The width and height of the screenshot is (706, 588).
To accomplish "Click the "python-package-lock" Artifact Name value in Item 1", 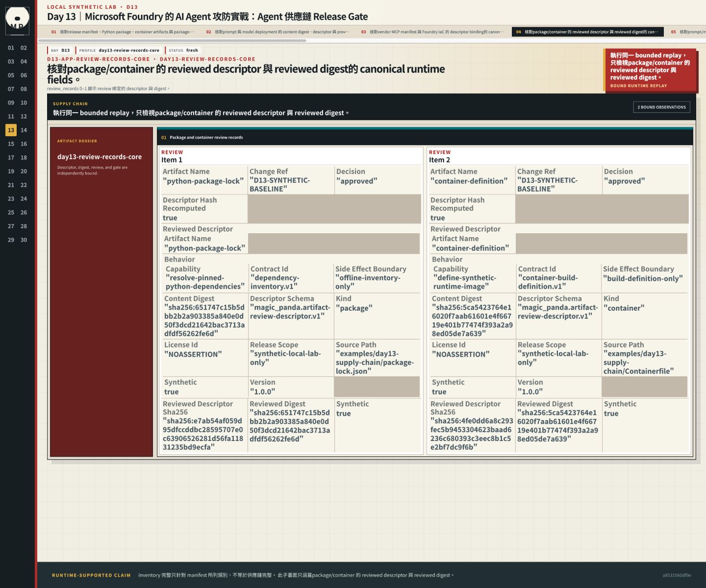I will tap(203, 181).
